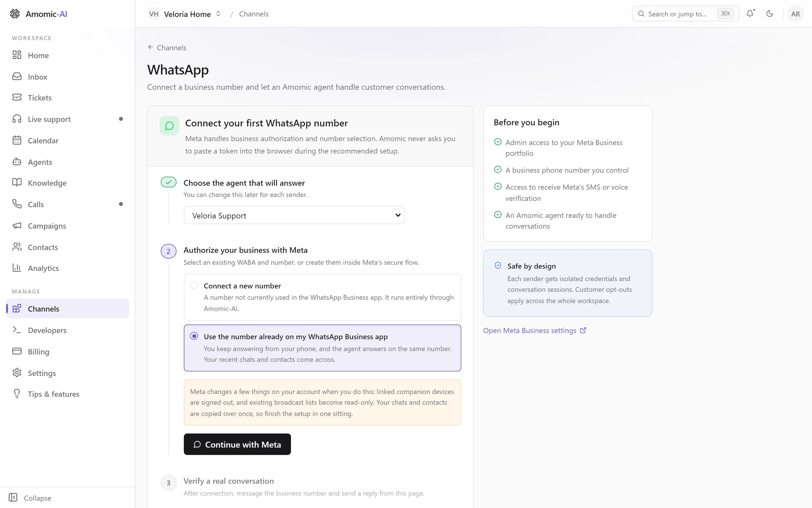This screenshot has height=508, width=812.
Task: Click Continue with Meta button
Action: click(x=237, y=444)
